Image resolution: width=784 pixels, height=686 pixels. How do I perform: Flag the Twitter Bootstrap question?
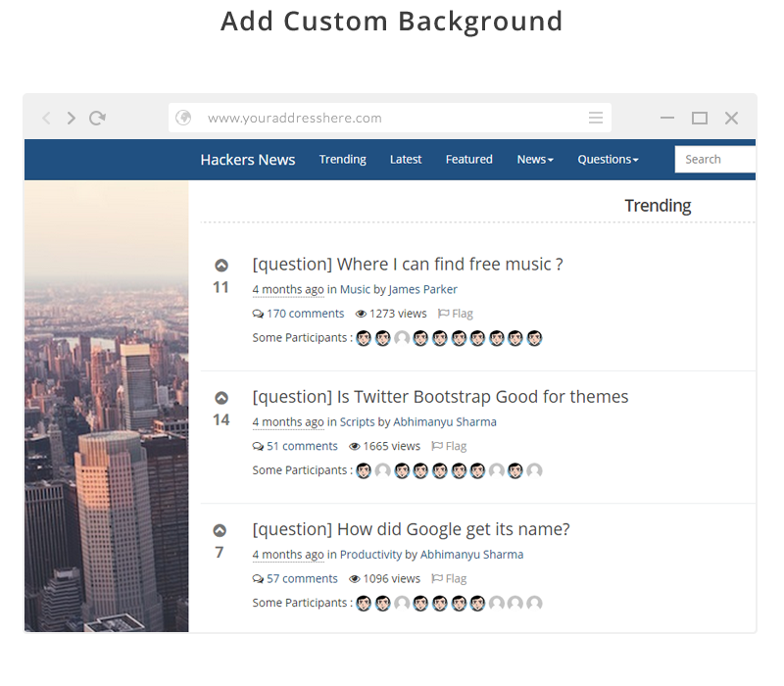[449, 446]
